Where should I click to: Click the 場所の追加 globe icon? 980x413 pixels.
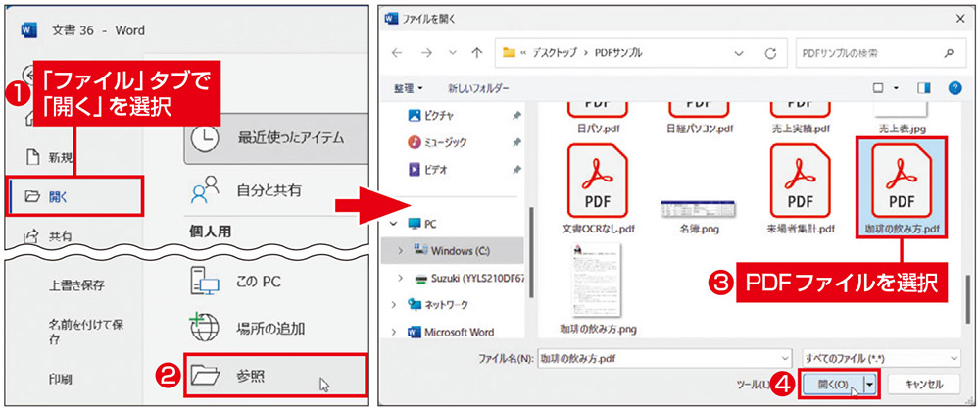[x=205, y=328]
